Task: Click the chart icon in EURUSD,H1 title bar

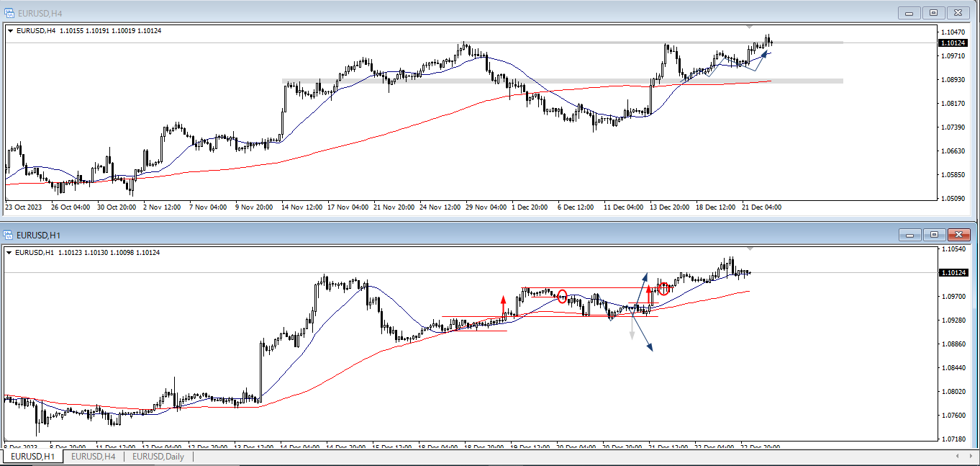Action: [x=9, y=235]
